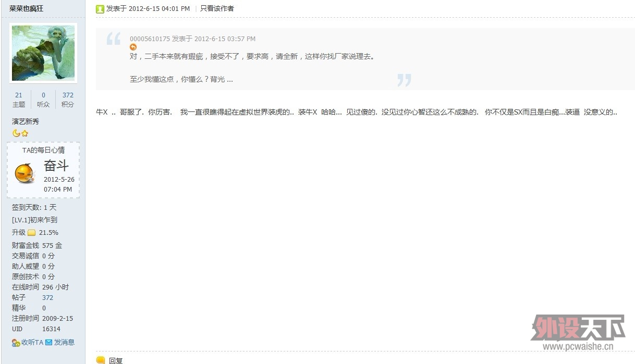Image resolution: width=635 pixels, height=364 pixels.
Task: Click 精华 0 row
Action: coord(29,308)
